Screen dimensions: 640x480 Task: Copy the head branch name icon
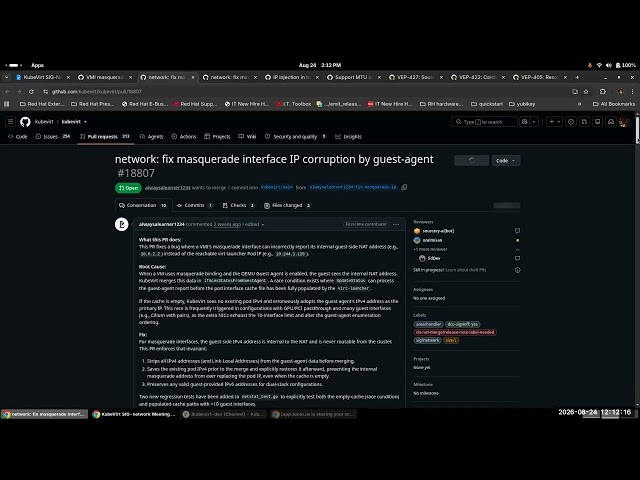pos(404,187)
